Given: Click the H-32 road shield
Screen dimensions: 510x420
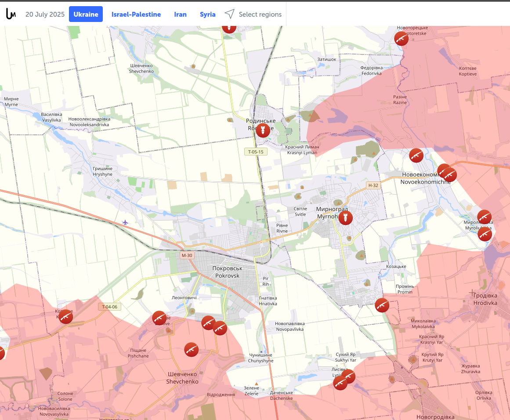Looking at the screenshot, I should pos(373,185).
